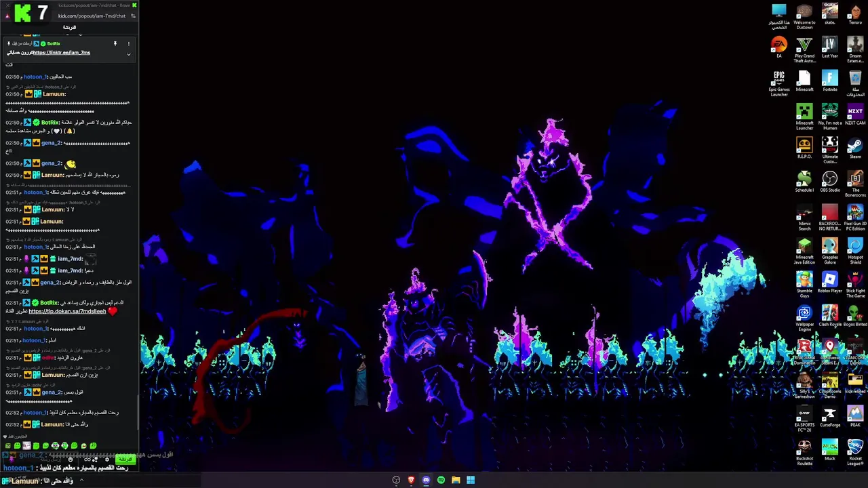
Task: Open the Steam desktop shortcut
Action: click(x=855, y=148)
